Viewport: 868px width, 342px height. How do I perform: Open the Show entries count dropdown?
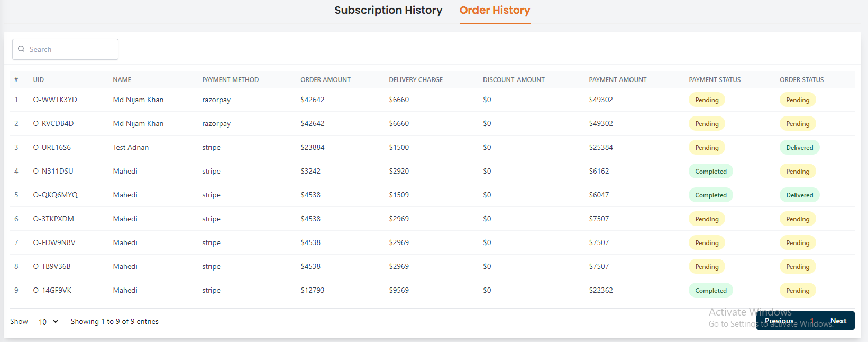tap(48, 322)
